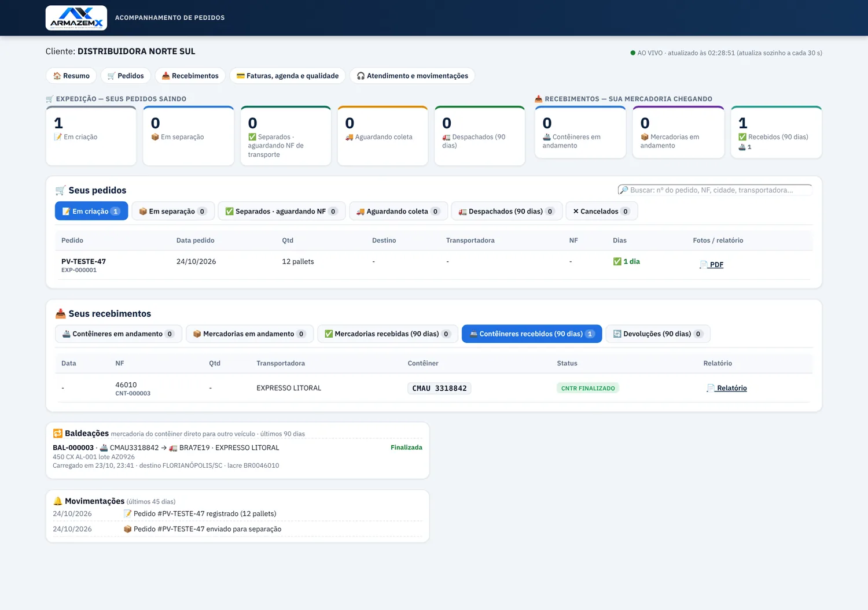Open the Recebidos (90 dias) summary card
The image size is (868, 610).
(777, 132)
